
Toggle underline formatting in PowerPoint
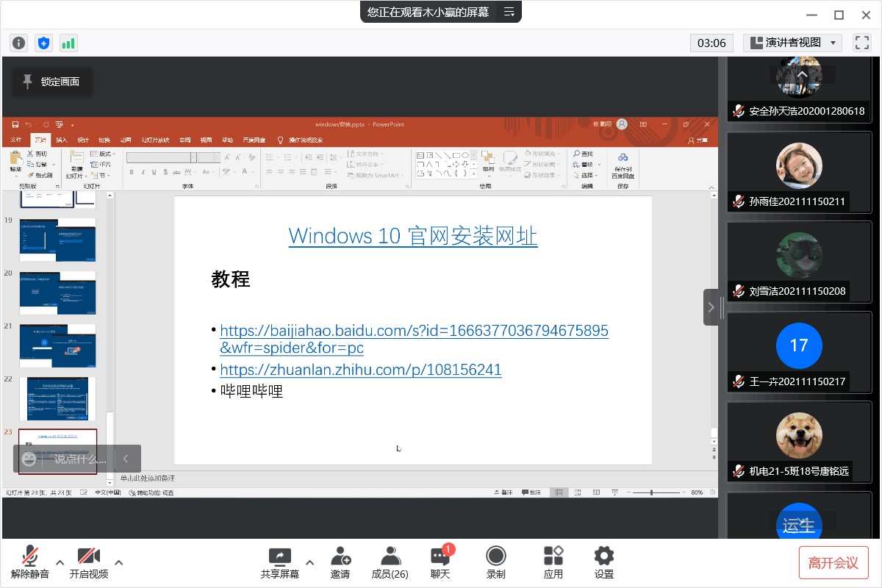click(154, 172)
